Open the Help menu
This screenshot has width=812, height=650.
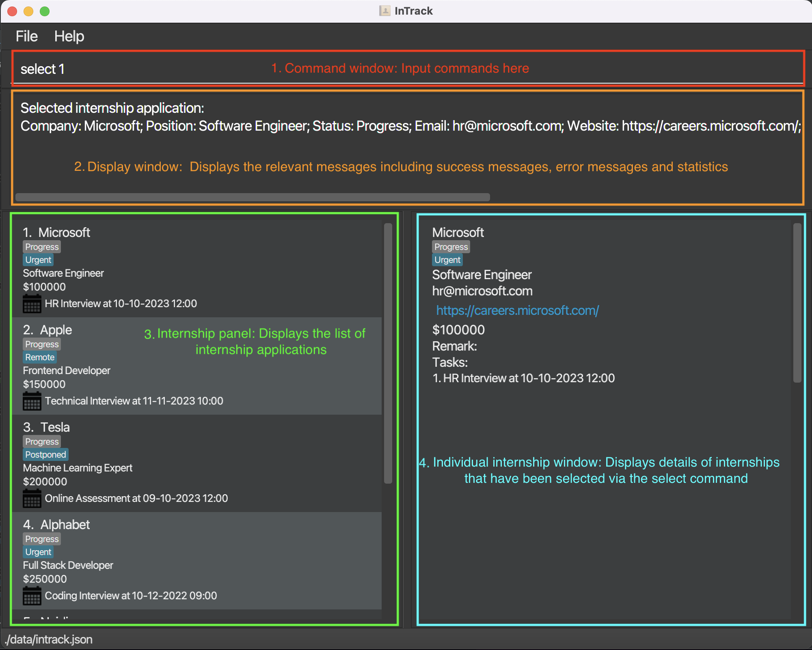tap(69, 37)
